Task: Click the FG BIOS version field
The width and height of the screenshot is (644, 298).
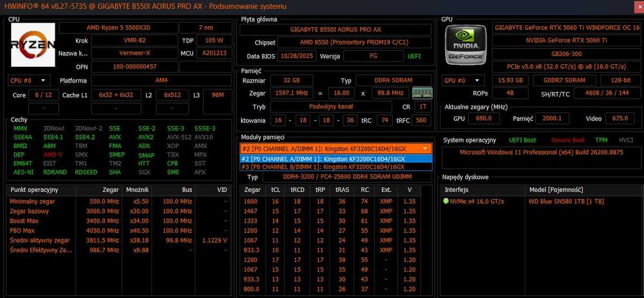Action: [374, 56]
